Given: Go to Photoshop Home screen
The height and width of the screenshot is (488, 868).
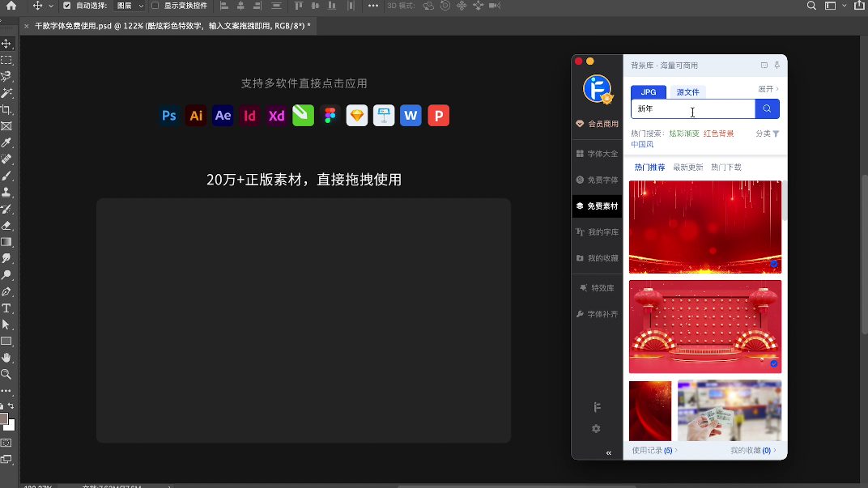Looking at the screenshot, I should coord(11,6).
